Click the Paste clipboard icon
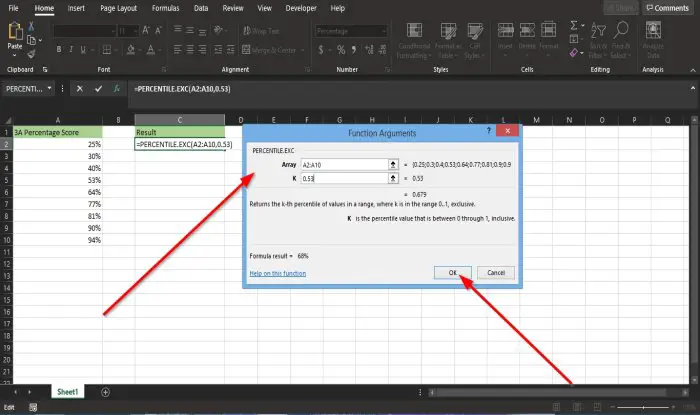Viewport: 700px width, 415px height. point(15,32)
